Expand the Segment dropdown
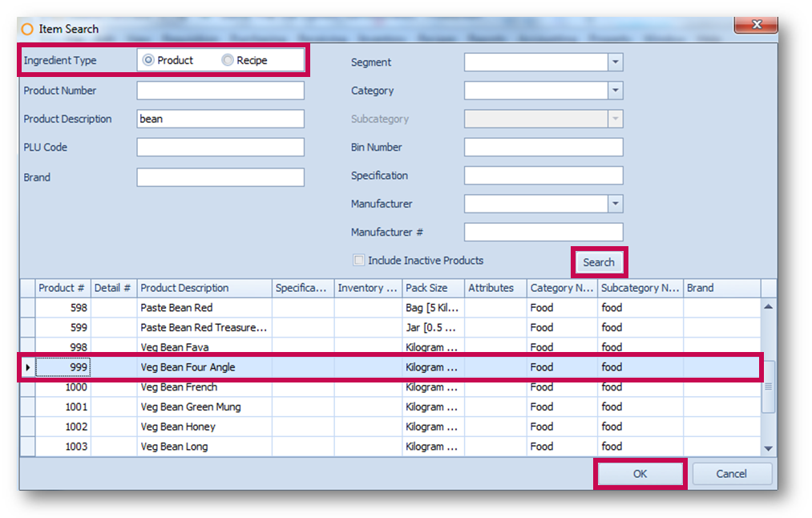Screen dimensions: 812x518 coord(615,63)
